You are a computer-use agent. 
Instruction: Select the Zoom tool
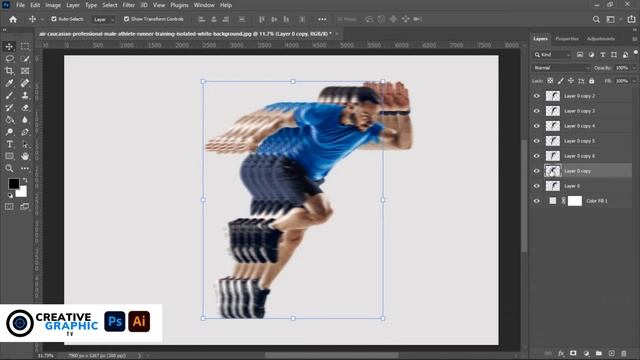point(9,168)
